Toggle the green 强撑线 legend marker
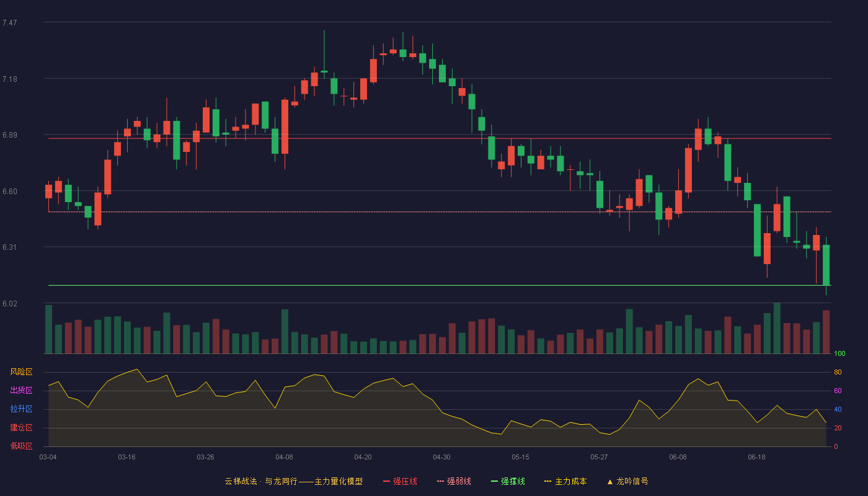Viewport: 868px width, 496px height. (x=494, y=481)
